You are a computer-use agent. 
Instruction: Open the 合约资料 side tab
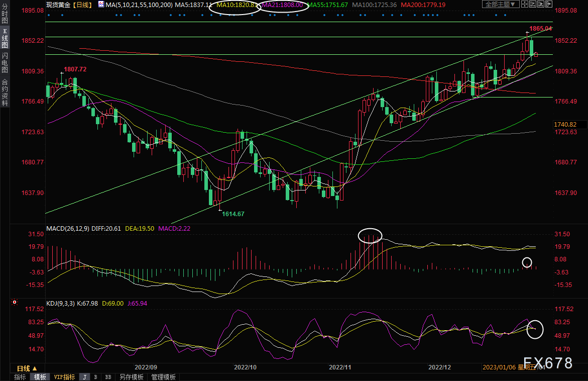(x=5, y=92)
